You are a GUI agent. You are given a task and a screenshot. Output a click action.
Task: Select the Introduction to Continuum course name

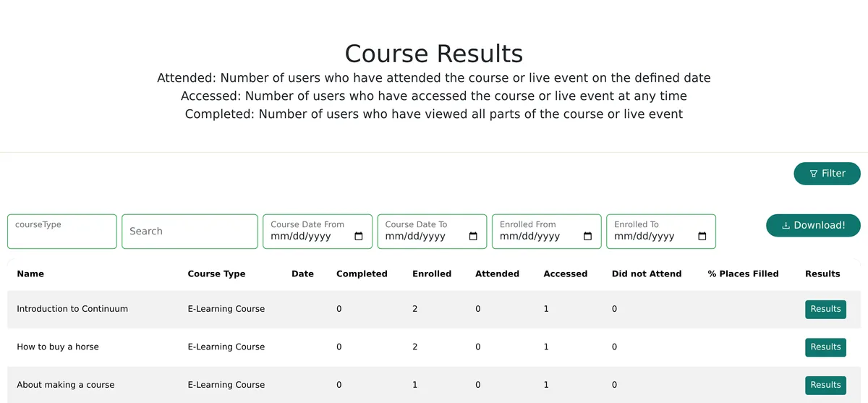coord(72,309)
